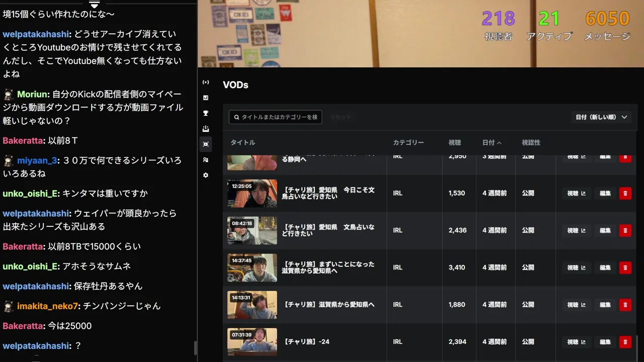Edit the 1,880-view 滋賀県から愛知県へ VOD (編集)
Viewport: 644px width, 362px height.
(x=605, y=305)
